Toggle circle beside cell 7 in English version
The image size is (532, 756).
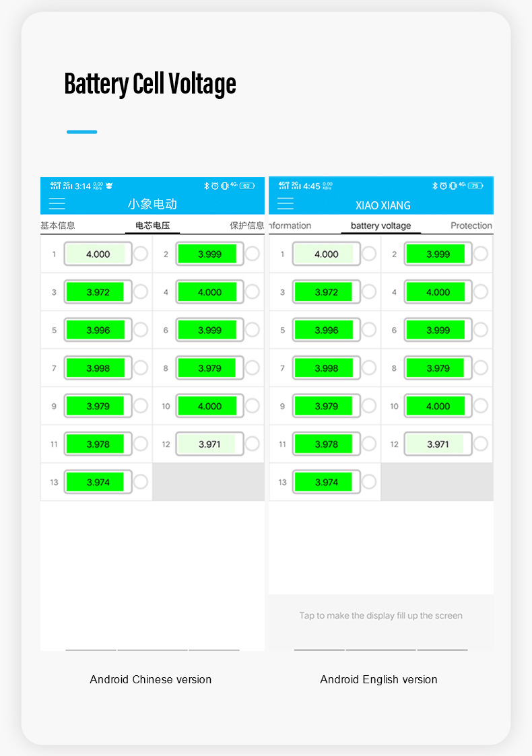click(x=369, y=368)
